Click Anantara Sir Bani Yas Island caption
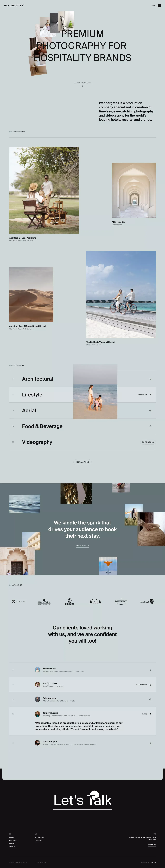 point(23,238)
